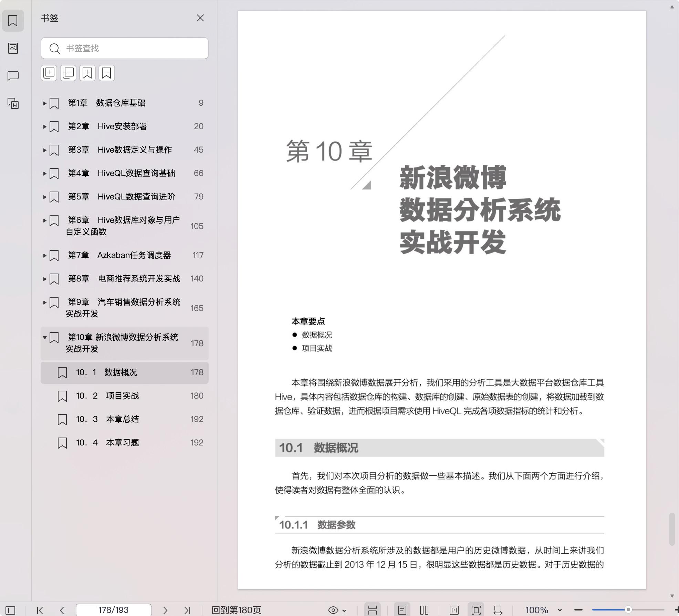Viewport: 679px width, 616px height.
Task: Click the 10.1.1 数据参数 heading
Action: 317,525
